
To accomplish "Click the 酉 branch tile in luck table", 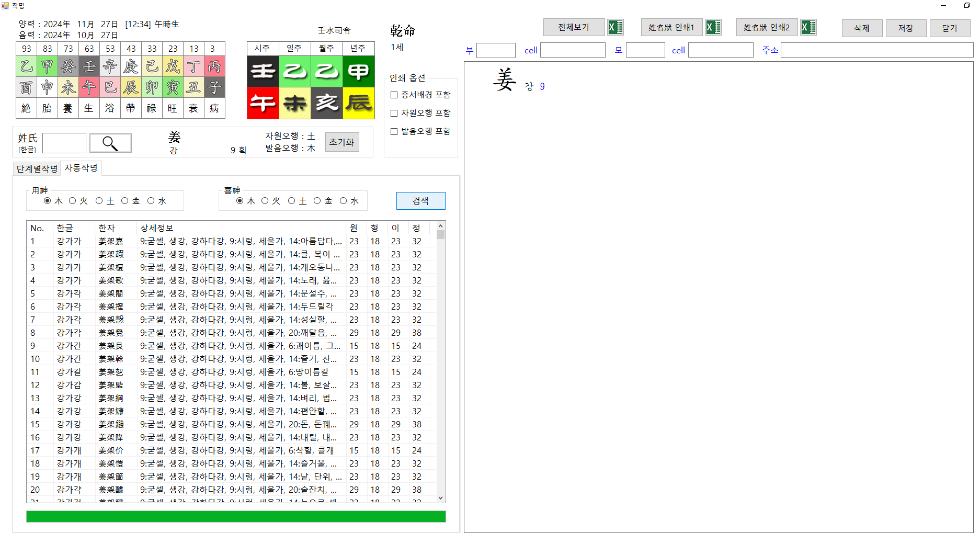I will pyautogui.click(x=26, y=87).
